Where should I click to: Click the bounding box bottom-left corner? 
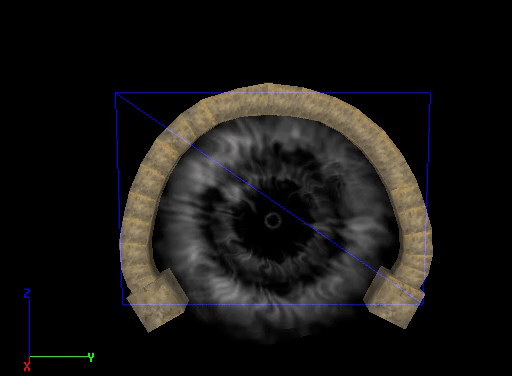coord(123,304)
